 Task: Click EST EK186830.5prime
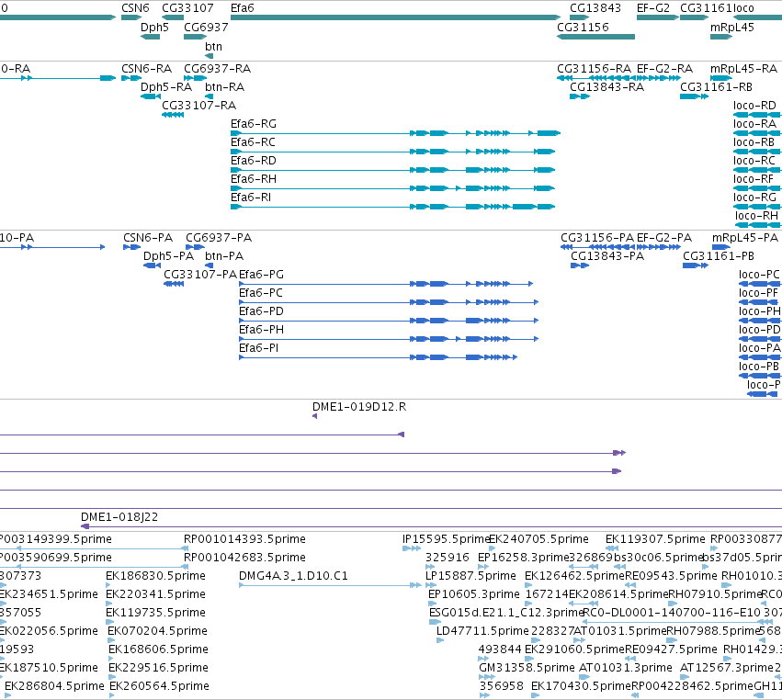click(x=155, y=576)
